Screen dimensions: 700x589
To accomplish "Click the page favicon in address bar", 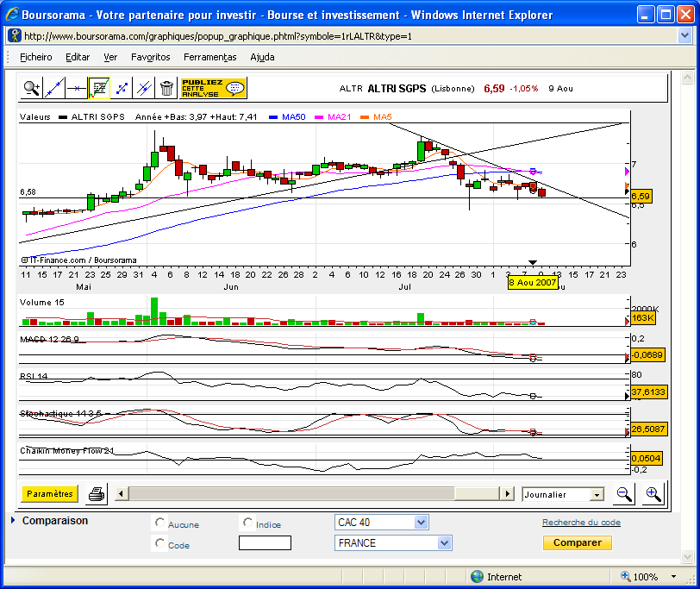I will click(16, 35).
